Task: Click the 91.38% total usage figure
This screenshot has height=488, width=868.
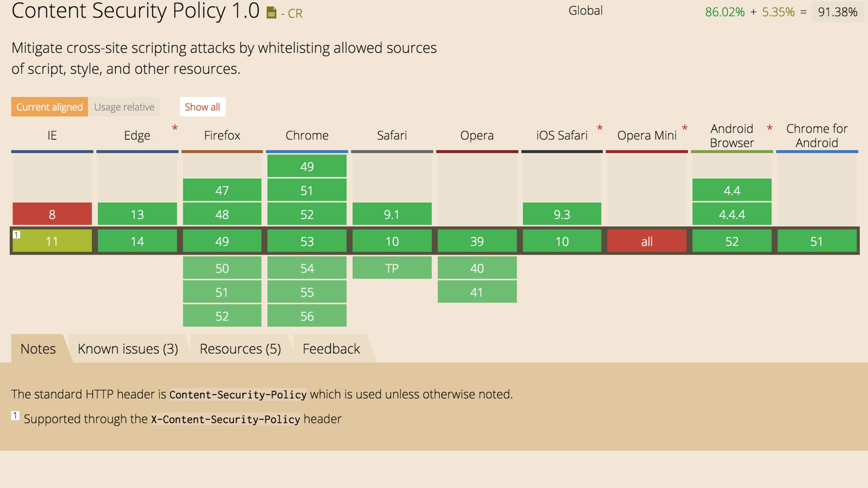Action: click(837, 12)
